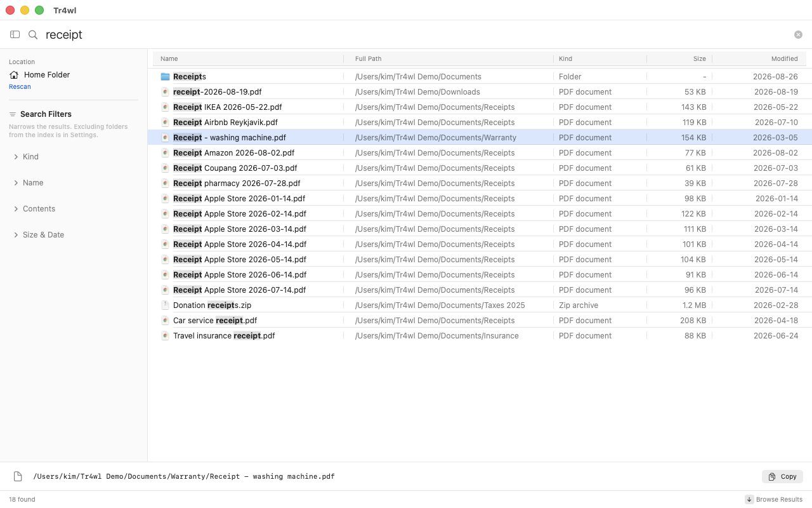Click the document icon beside the file path
This screenshot has width=812, height=508.
18,476
